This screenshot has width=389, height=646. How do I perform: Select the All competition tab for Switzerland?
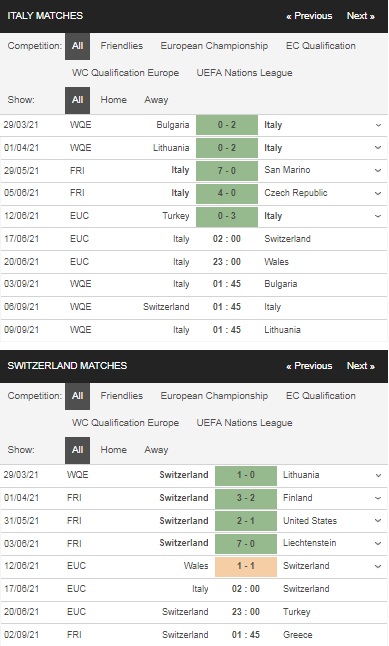77,396
